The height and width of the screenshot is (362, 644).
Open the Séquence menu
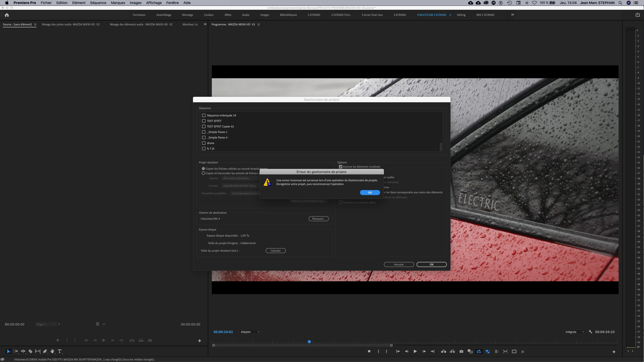point(98,3)
